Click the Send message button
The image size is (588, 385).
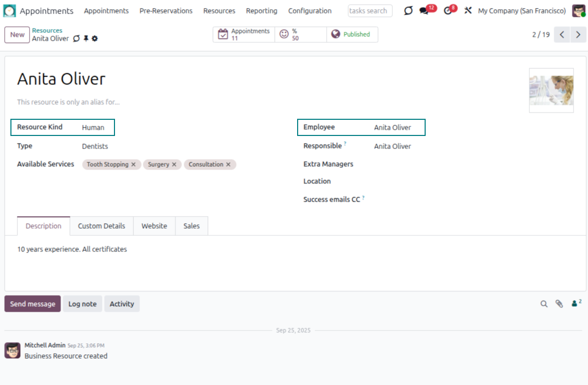(x=32, y=304)
